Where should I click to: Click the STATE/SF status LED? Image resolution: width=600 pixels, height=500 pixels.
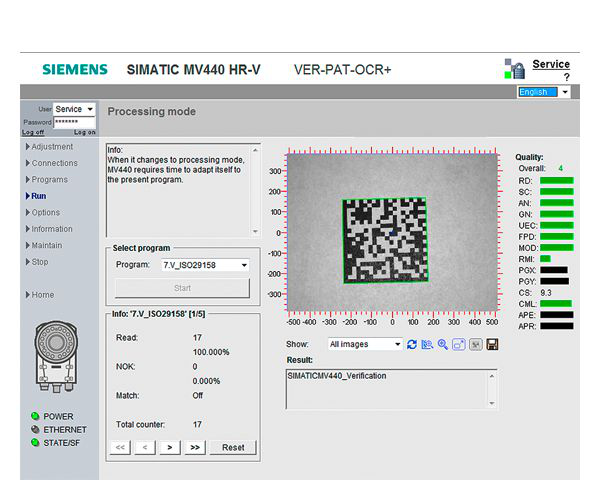(35, 443)
